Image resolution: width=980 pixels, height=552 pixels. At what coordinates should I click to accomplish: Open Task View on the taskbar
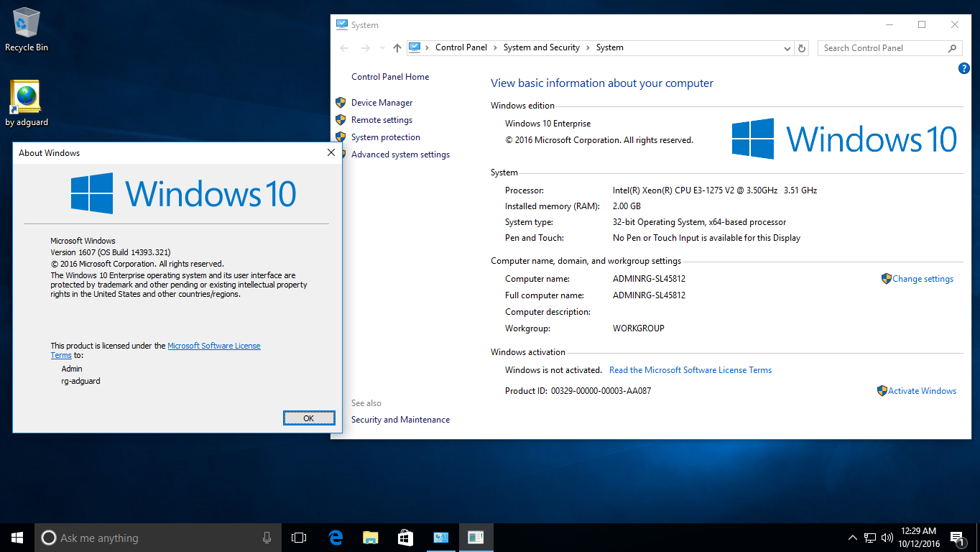[299, 538]
